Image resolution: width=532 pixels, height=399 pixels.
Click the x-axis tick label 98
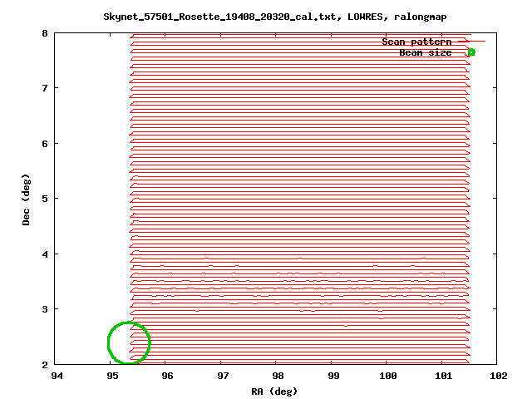coord(278,376)
